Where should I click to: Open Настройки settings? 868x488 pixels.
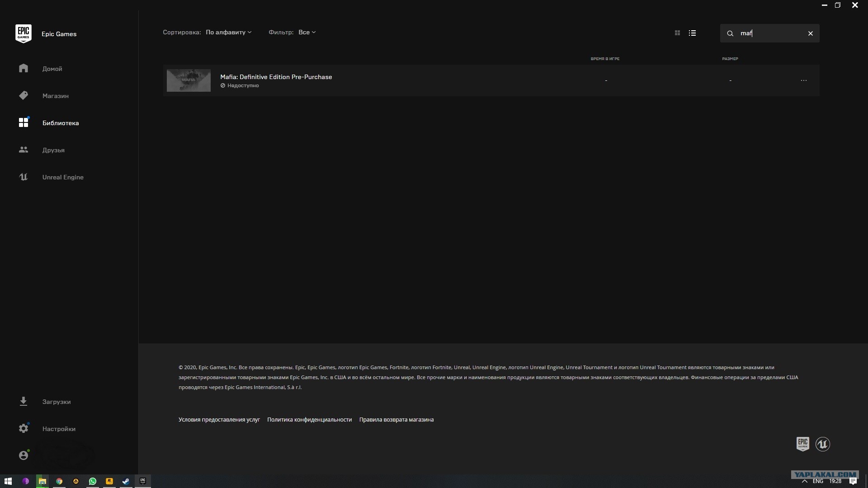tap(59, 429)
